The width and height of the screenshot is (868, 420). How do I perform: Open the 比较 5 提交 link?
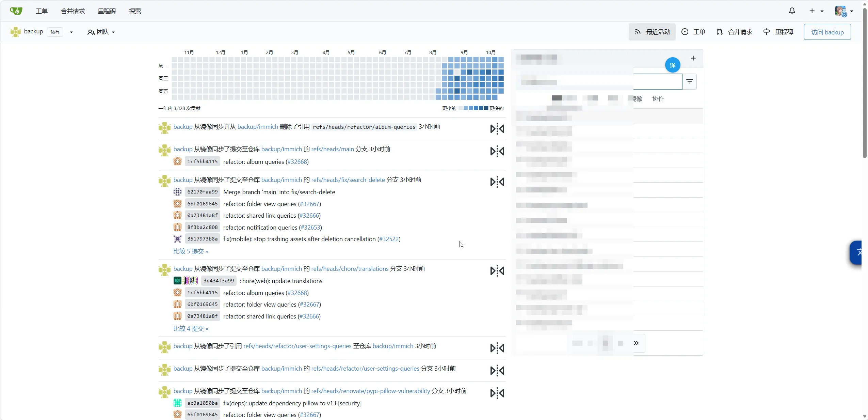[x=191, y=251]
